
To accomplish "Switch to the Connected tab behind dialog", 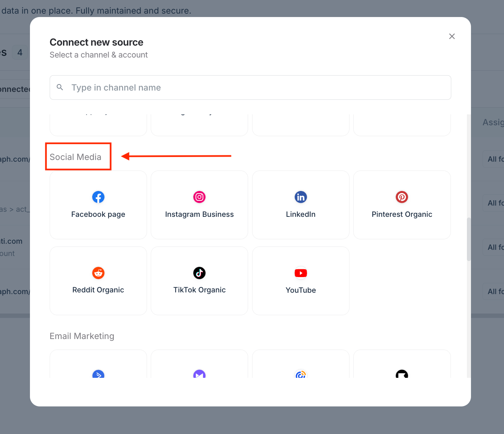I will (x=15, y=89).
